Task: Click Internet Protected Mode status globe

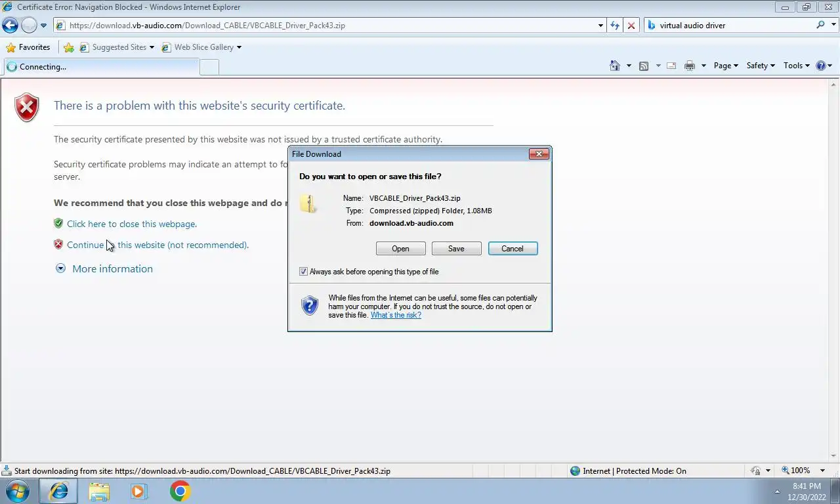Action: point(576,471)
